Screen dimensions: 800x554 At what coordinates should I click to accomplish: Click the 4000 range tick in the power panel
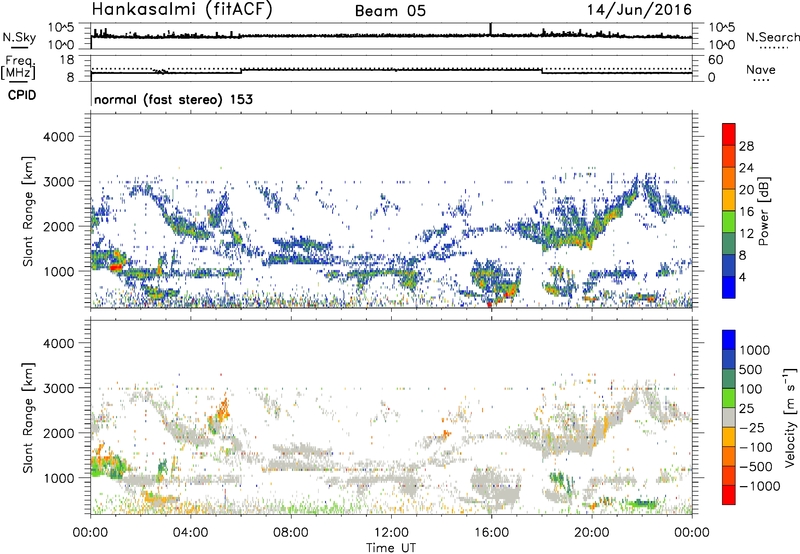58,137
